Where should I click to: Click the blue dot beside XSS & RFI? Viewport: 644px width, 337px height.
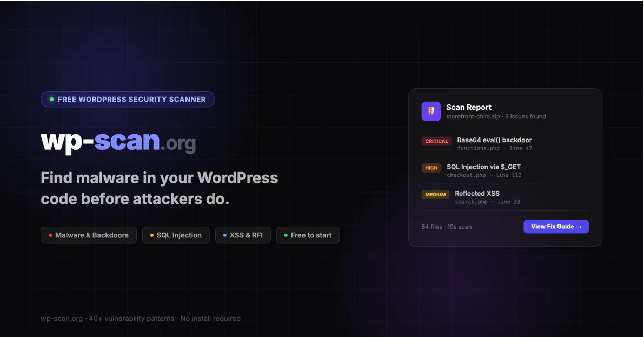click(x=224, y=235)
